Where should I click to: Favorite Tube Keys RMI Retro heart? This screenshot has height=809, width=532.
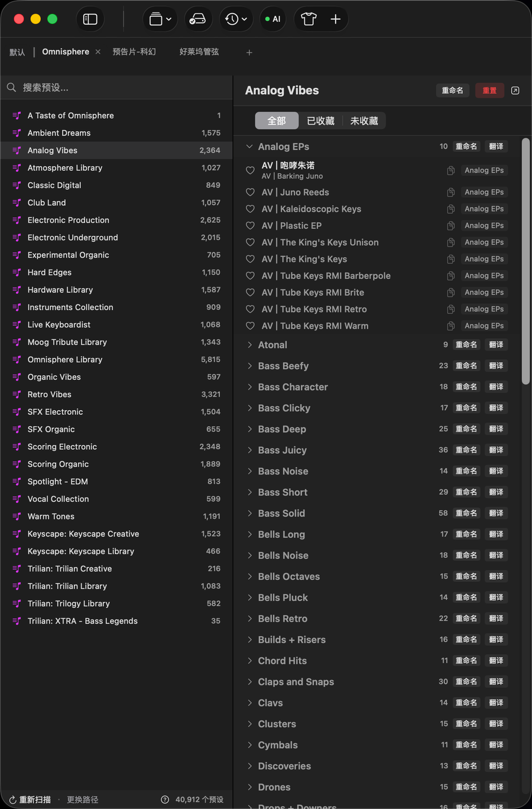point(250,309)
